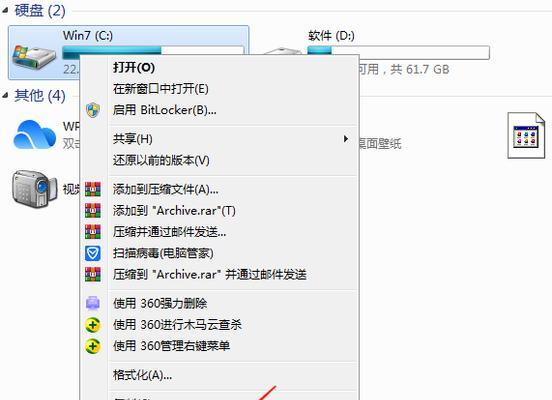This screenshot has height=400, width=552.
Task: Collapse the 其他 (4) group
Action: [x=5, y=95]
